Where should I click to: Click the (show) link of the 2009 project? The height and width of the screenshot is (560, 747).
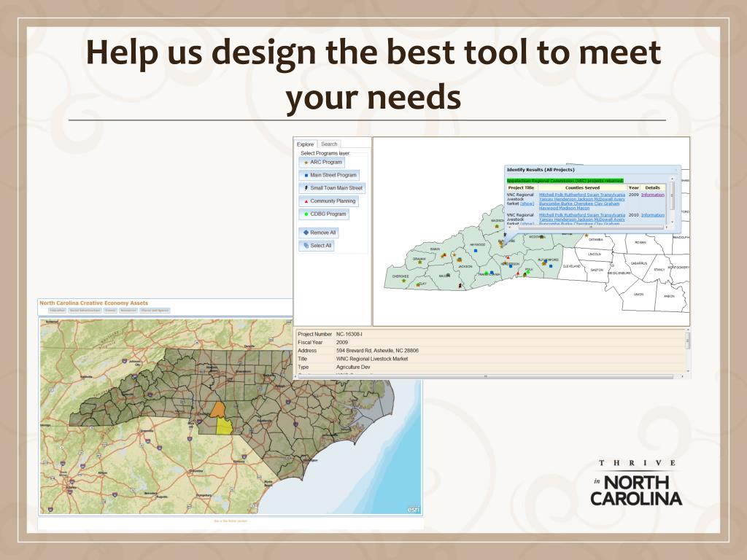tap(527, 203)
